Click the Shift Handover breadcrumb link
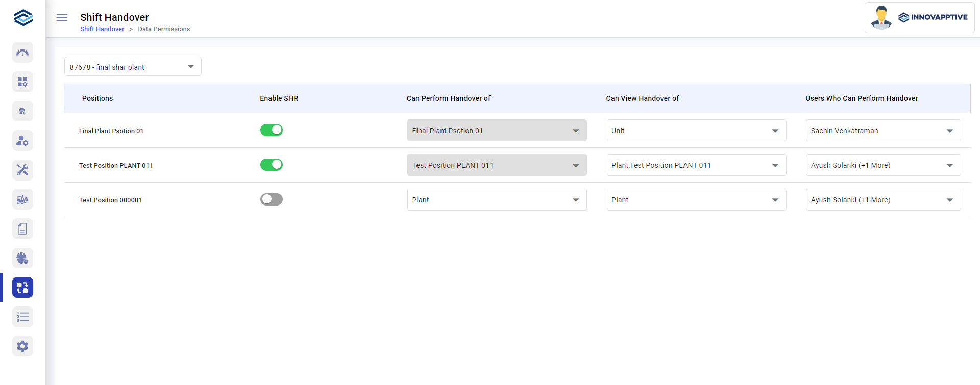This screenshot has height=385, width=980. tap(102, 29)
